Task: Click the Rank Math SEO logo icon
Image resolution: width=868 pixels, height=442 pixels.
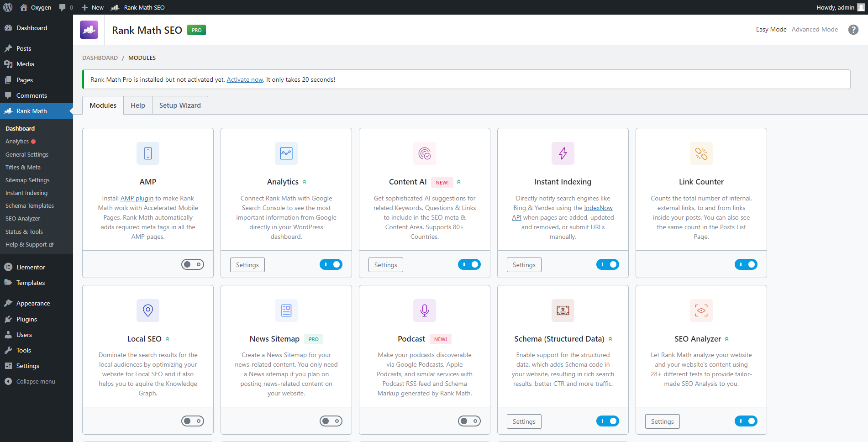Action: tap(89, 30)
